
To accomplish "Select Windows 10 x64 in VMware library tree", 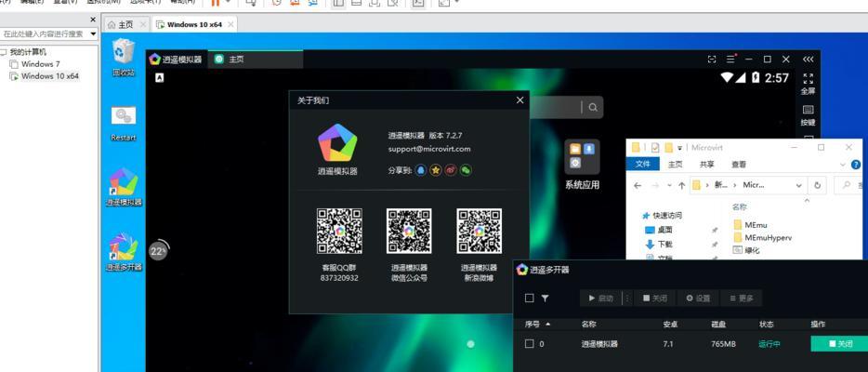I will pyautogui.click(x=45, y=76).
